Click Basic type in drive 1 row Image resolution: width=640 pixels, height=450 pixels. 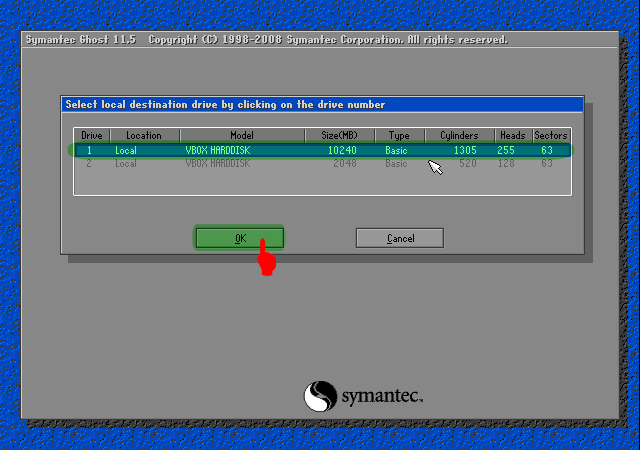(396, 150)
